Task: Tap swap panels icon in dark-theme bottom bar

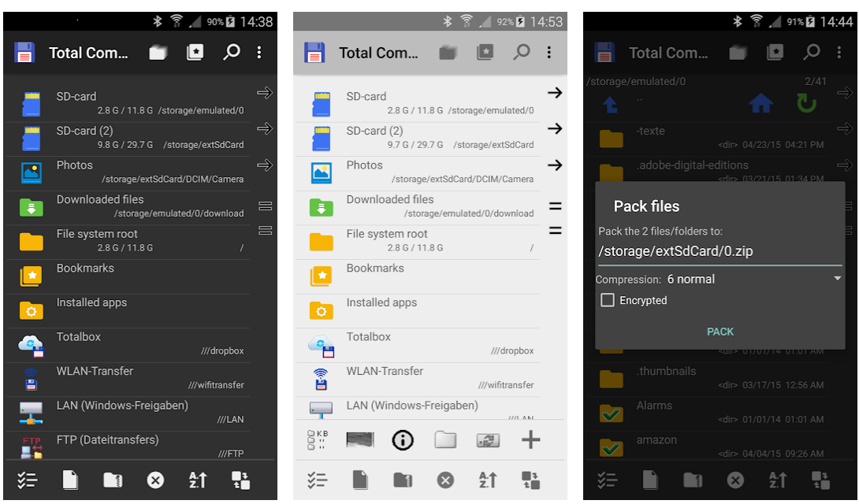Action: 240,480
